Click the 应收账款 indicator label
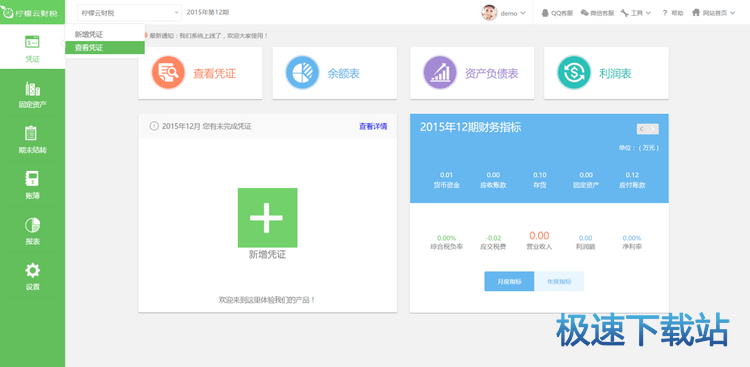 tap(493, 185)
